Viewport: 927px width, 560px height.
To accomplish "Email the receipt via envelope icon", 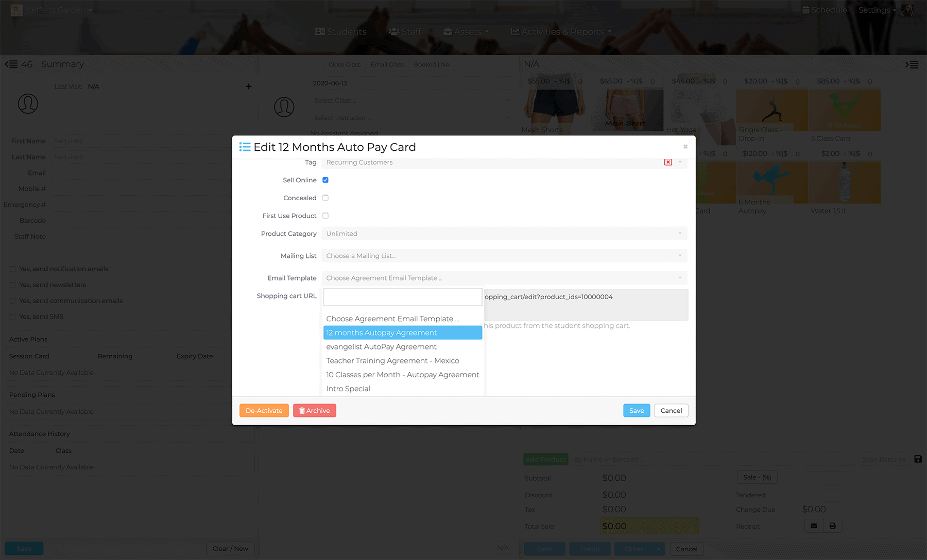I will coord(813,526).
